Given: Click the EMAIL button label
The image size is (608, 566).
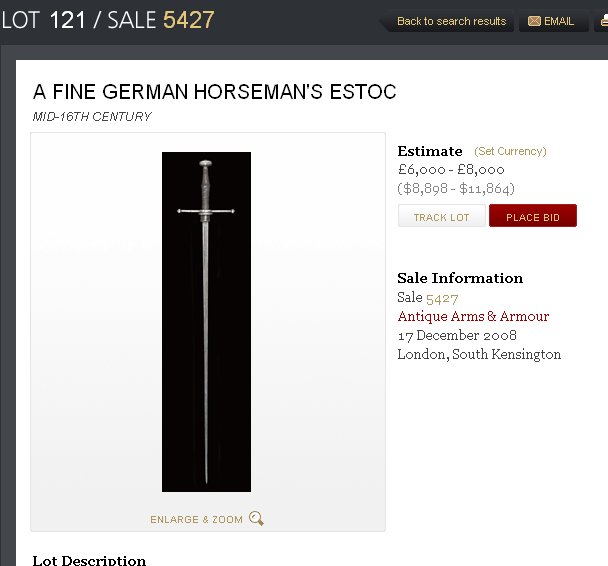Looking at the screenshot, I should [559, 21].
